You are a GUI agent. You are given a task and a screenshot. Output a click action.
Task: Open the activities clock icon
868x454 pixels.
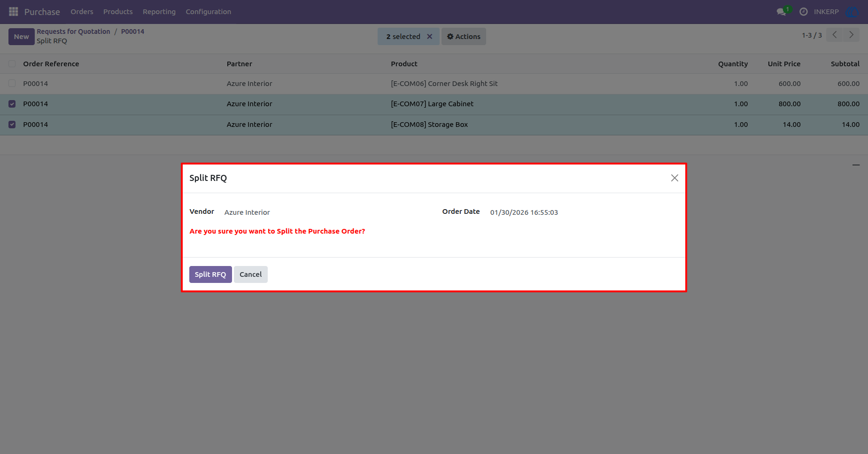(804, 12)
